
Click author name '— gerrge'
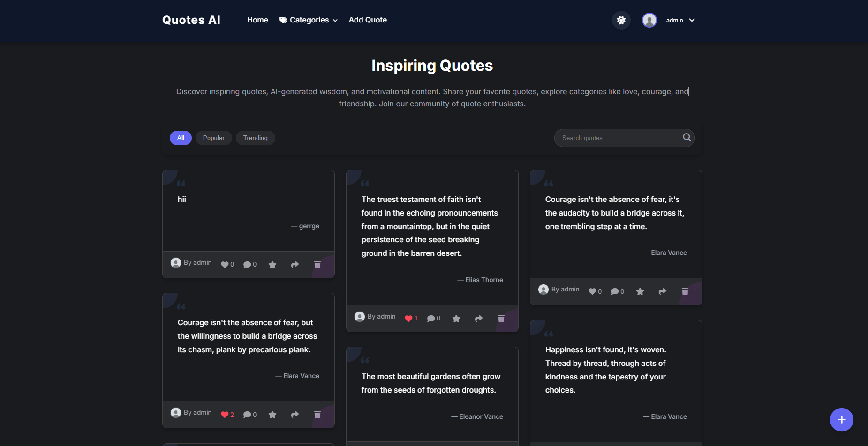(x=305, y=226)
